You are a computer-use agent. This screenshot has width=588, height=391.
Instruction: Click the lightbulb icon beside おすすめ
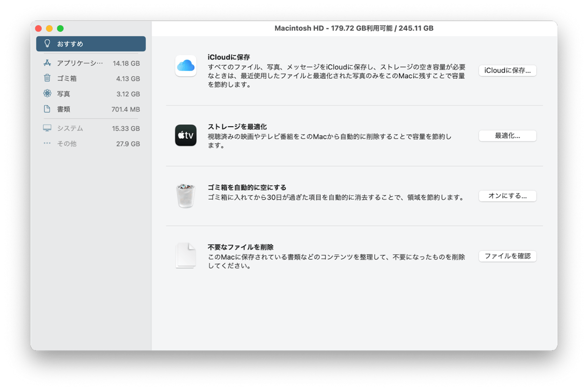tap(47, 43)
